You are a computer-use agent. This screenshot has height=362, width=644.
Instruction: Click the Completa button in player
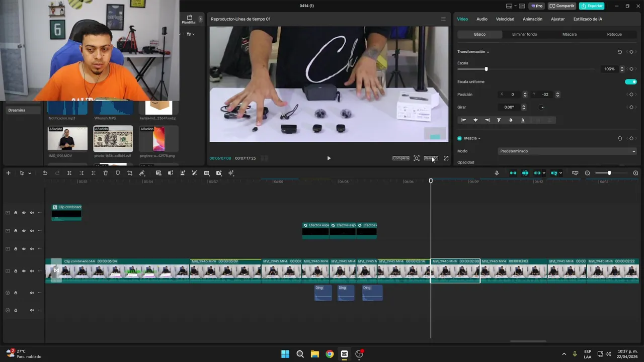(x=401, y=158)
